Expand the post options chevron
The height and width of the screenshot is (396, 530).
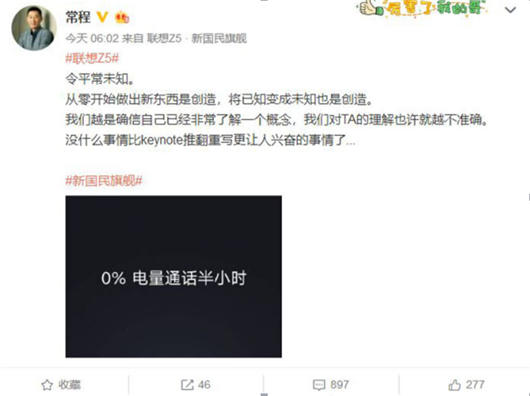tap(510, 10)
